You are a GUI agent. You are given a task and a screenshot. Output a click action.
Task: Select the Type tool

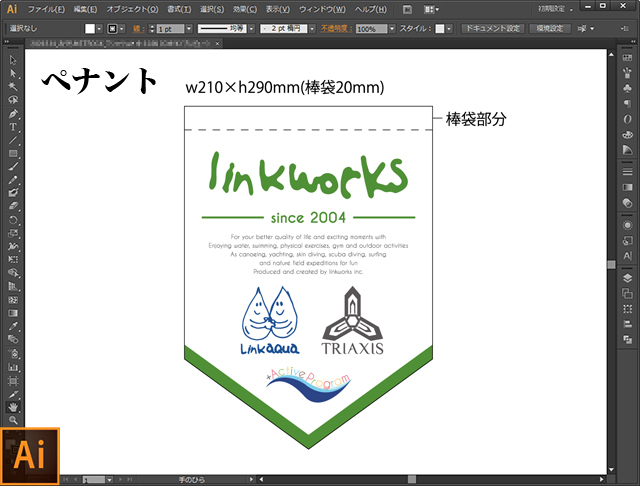13,127
